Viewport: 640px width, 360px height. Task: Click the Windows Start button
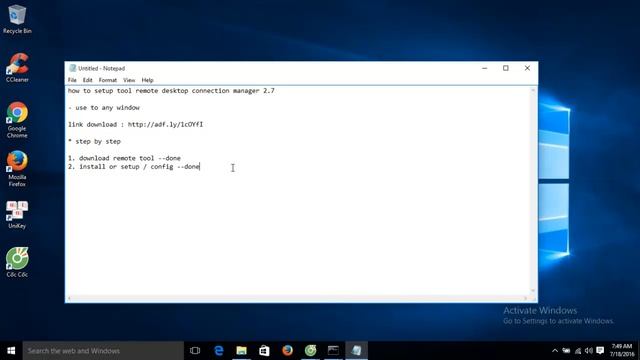click(x=11, y=351)
